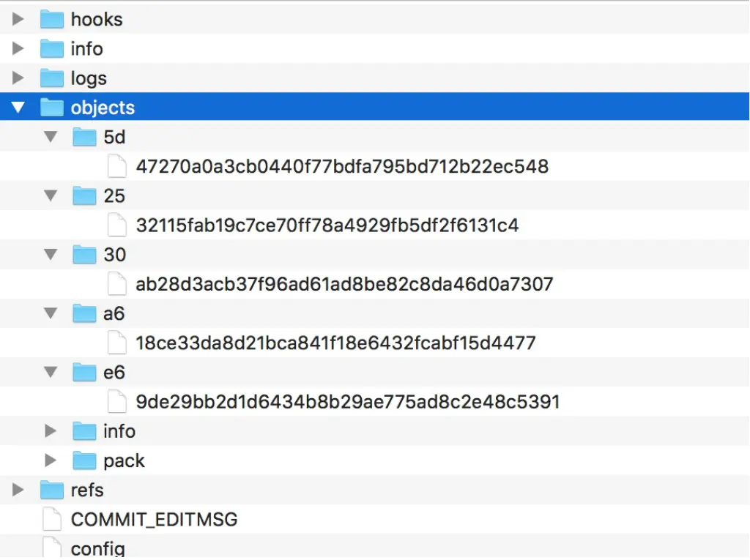Select file 9de29bb2d1d6434b8b29ae775ad8c2e48c5391

click(x=347, y=401)
